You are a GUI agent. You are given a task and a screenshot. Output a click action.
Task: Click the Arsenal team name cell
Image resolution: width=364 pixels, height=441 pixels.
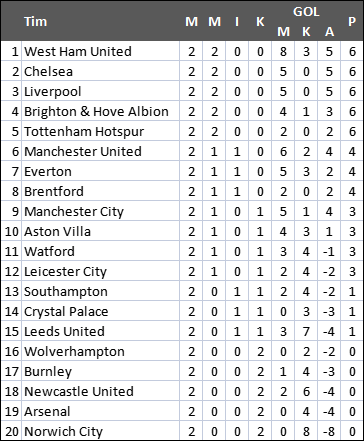coord(100,411)
